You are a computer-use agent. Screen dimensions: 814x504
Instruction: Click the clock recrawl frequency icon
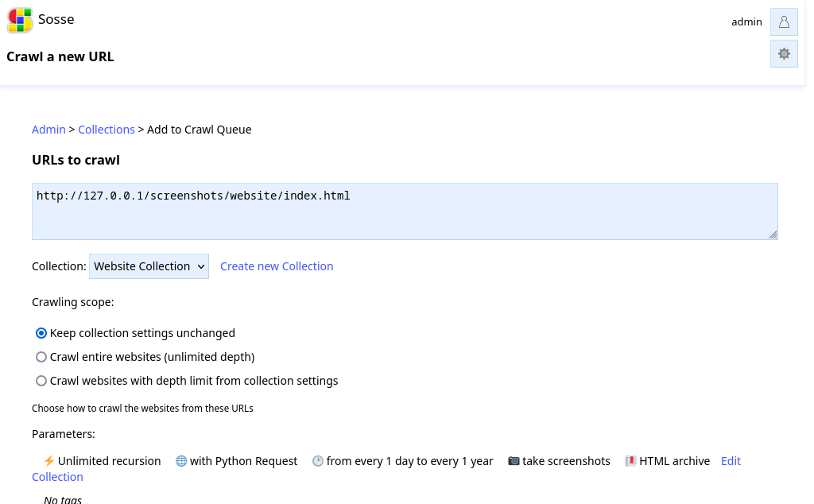pyautogui.click(x=318, y=461)
